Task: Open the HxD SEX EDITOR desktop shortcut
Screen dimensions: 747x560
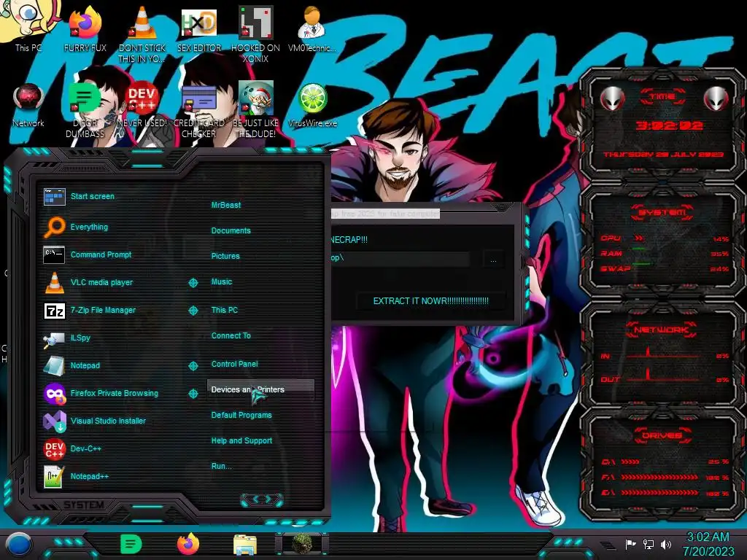Action: 198,29
